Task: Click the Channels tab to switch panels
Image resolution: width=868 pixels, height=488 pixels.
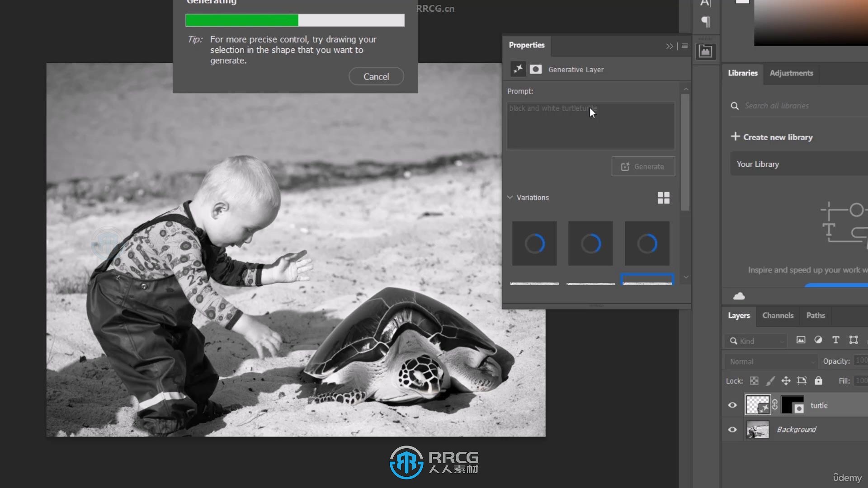Action: (778, 315)
